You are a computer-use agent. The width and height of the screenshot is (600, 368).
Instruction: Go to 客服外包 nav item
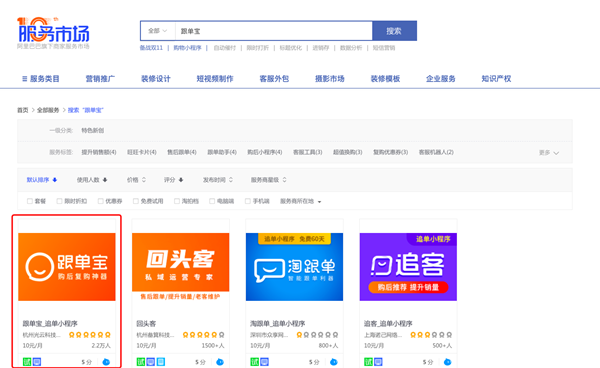tap(274, 79)
